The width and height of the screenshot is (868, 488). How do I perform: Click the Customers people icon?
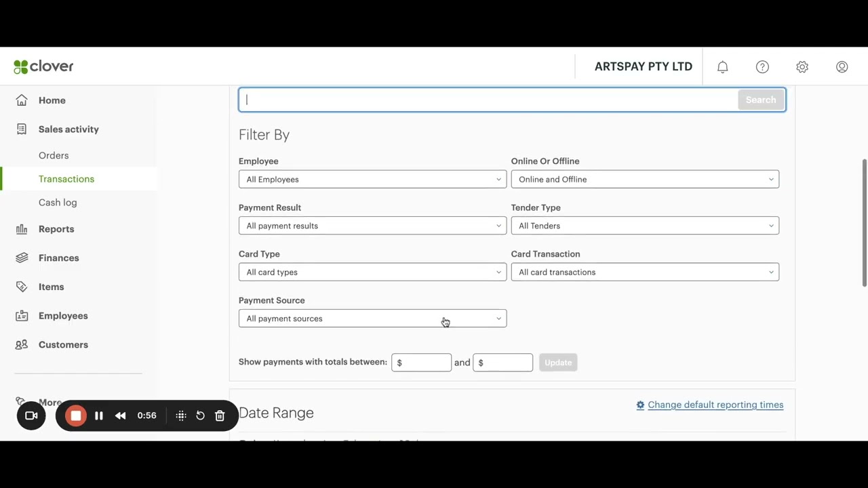[22, 344]
